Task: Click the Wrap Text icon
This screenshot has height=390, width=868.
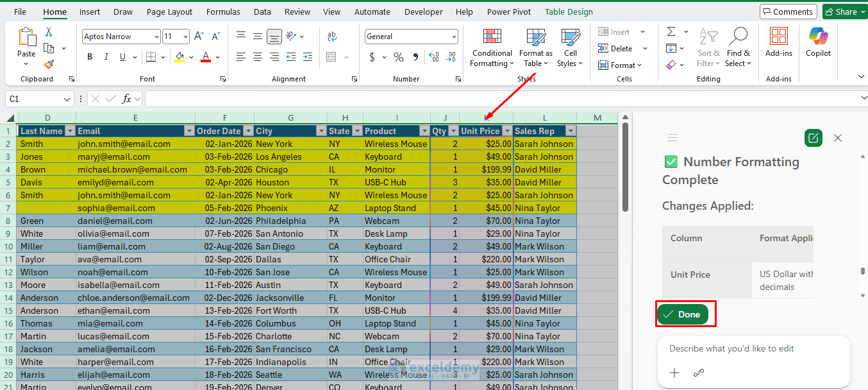Action: (x=332, y=37)
